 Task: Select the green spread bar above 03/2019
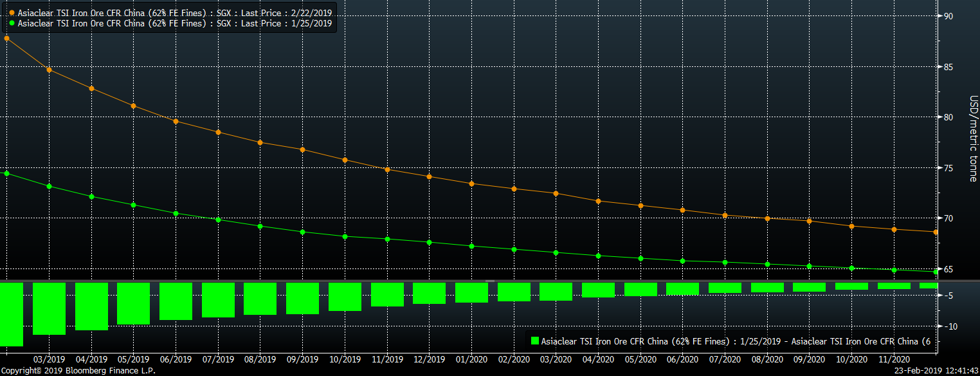coord(49,308)
